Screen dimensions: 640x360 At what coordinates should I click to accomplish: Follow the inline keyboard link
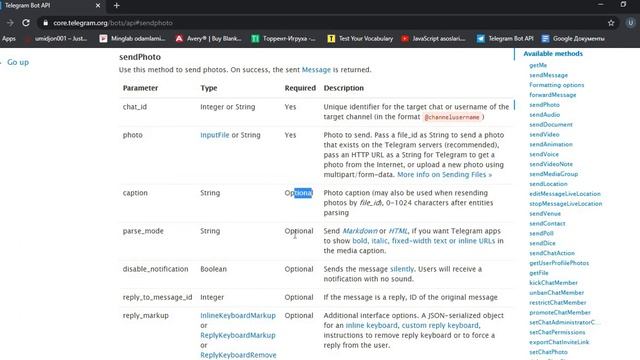pos(371,326)
